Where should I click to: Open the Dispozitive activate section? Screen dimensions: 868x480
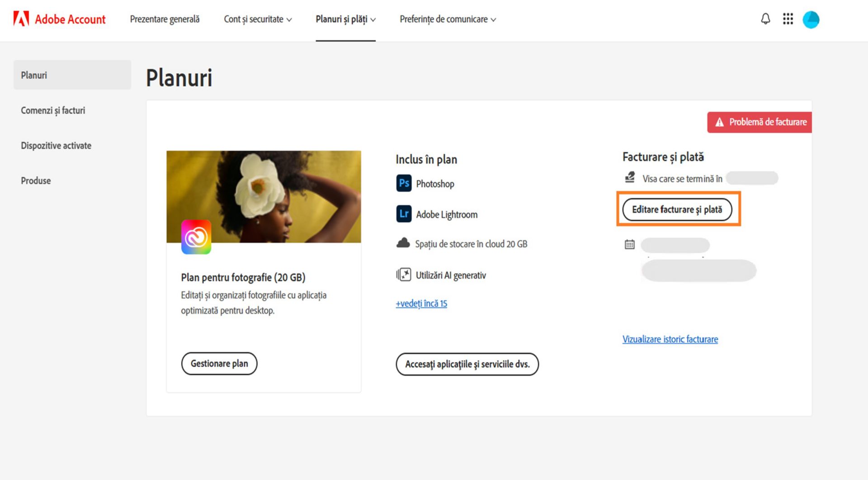click(x=56, y=145)
